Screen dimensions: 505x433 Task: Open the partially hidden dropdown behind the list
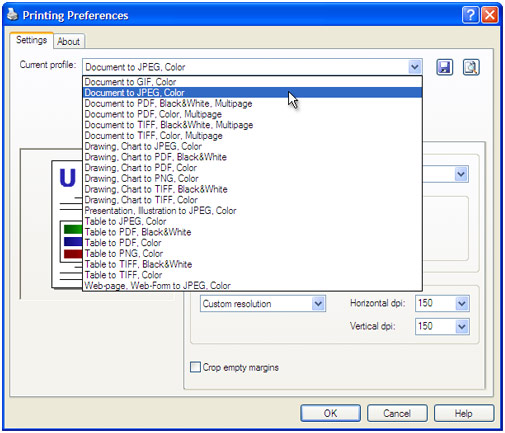461,174
